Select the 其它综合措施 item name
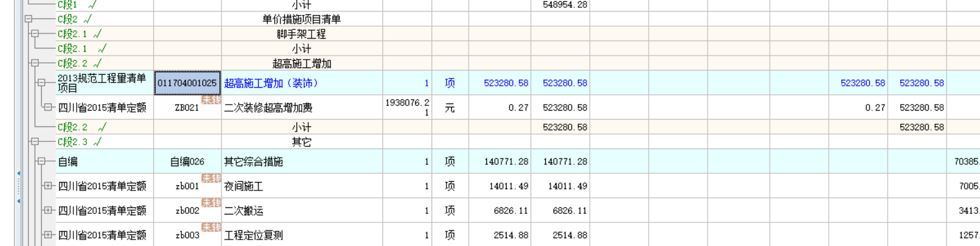 (254, 162)
